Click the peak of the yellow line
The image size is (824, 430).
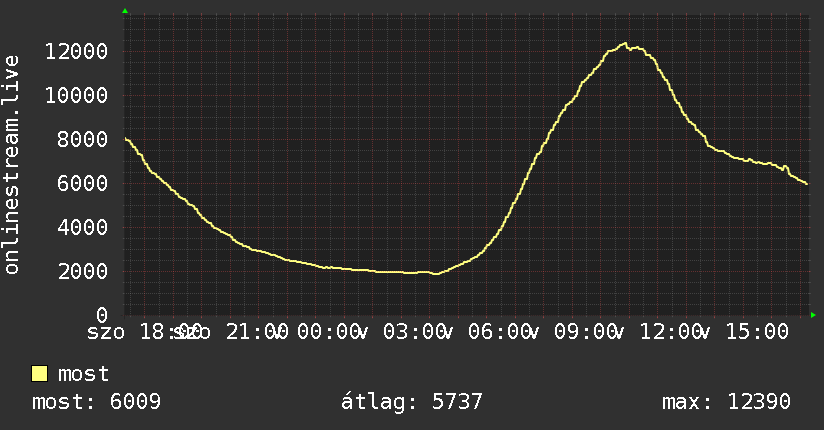click(x=625, y=44)
